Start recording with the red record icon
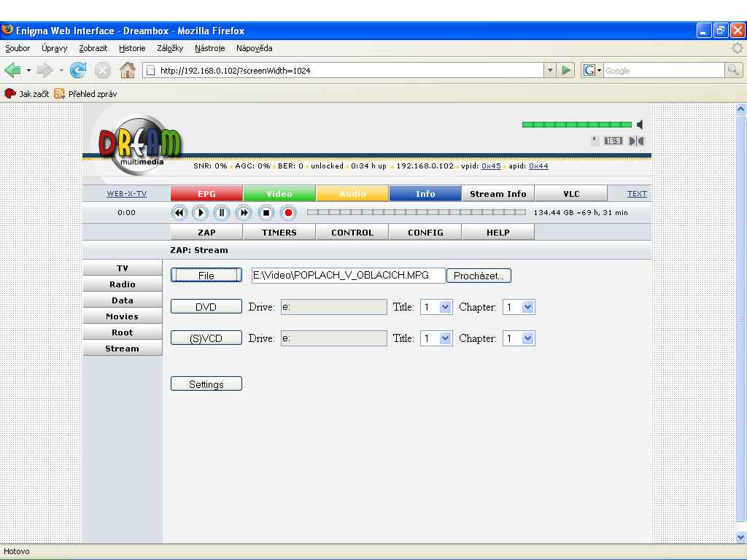 [287, 213]
